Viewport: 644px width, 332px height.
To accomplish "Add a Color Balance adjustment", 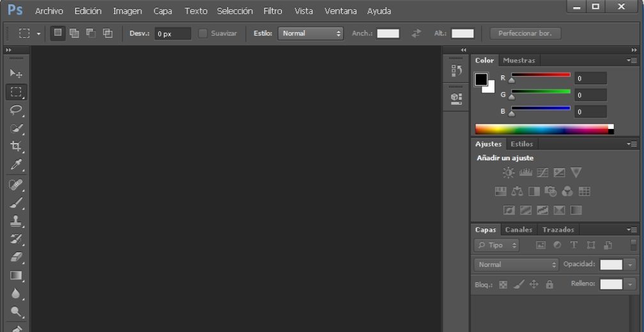I will click(x=517, y=192).
